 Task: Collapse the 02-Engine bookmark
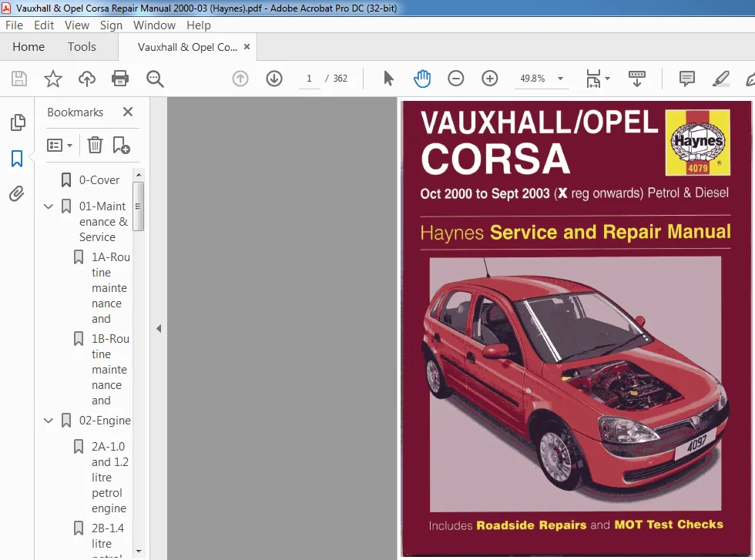point(48,421)
